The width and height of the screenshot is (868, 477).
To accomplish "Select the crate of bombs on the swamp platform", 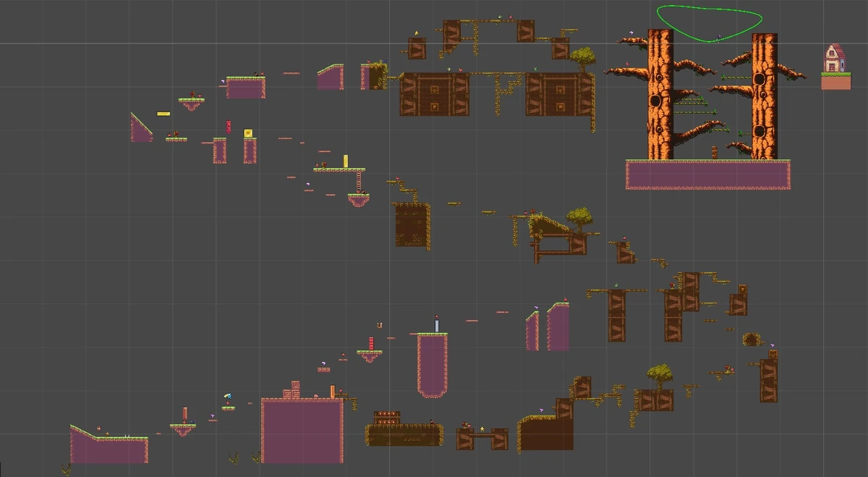I will click(387, 418).
